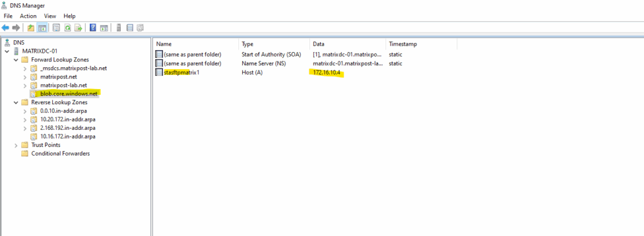Click the green Refresh toolbar icon
This screenshot has height=236, width=644.
(x=67, y=28)
